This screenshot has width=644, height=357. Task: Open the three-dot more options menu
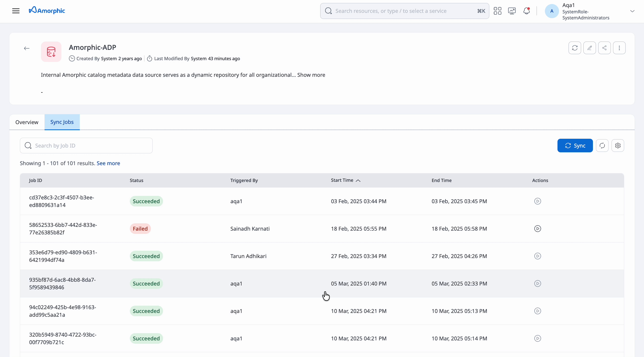coord(619,48)
